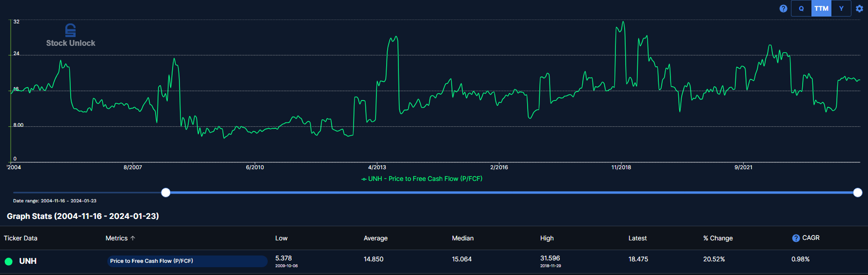Click the 9/2021 x-axis label

[743, 167]
